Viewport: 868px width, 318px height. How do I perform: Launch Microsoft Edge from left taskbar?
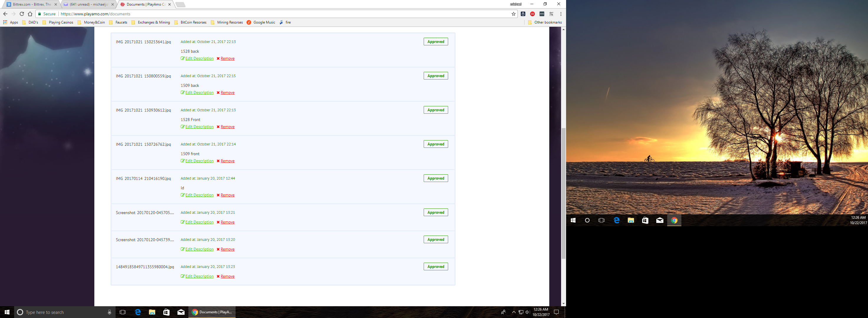[x=138, y=312]
